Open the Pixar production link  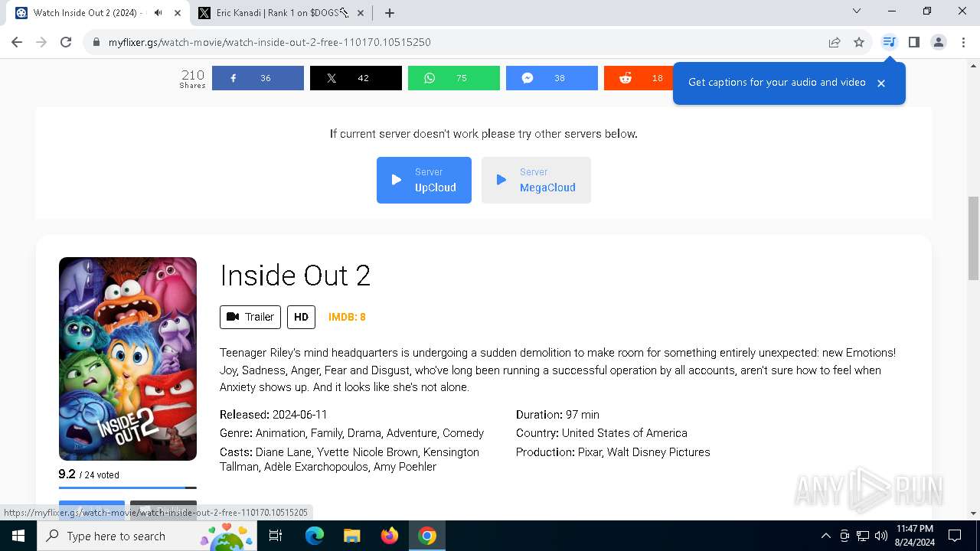(x=590, y=452)
